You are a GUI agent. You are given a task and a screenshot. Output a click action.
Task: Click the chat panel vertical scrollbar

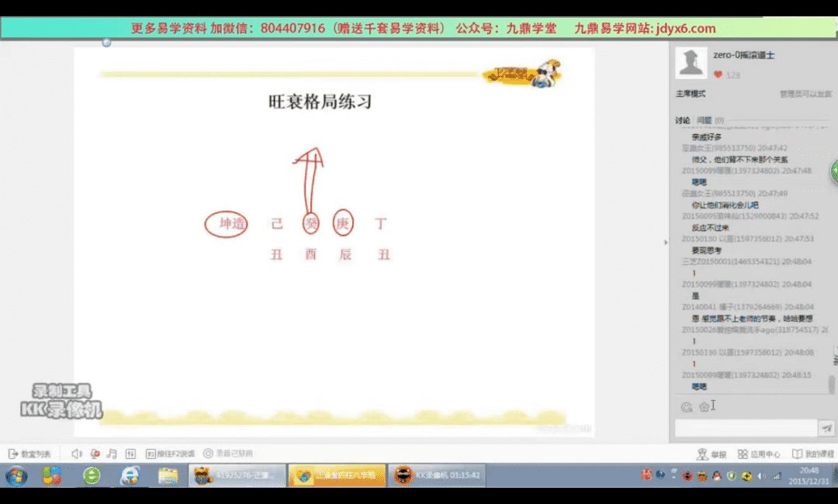click(832, 383)
